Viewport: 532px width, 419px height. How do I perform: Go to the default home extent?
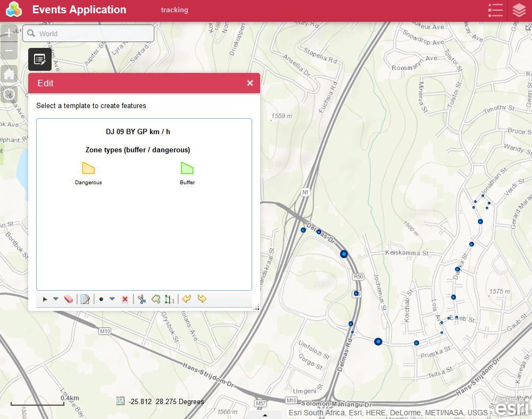[9, 74]
